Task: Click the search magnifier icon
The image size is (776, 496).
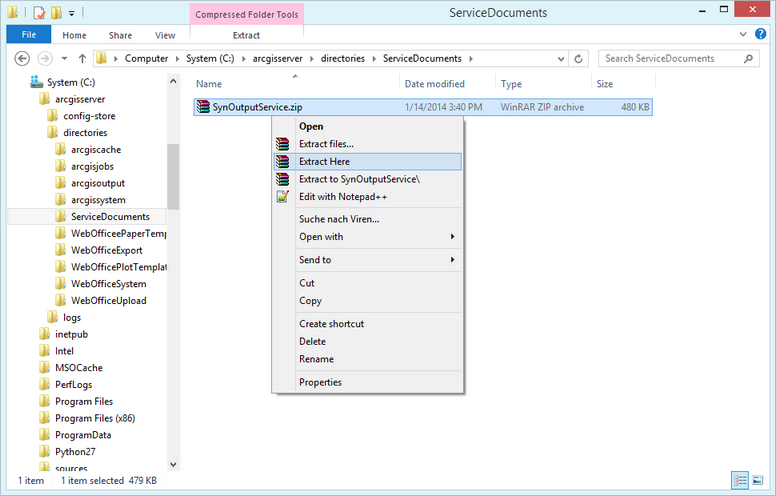Action: click(748, 58)
